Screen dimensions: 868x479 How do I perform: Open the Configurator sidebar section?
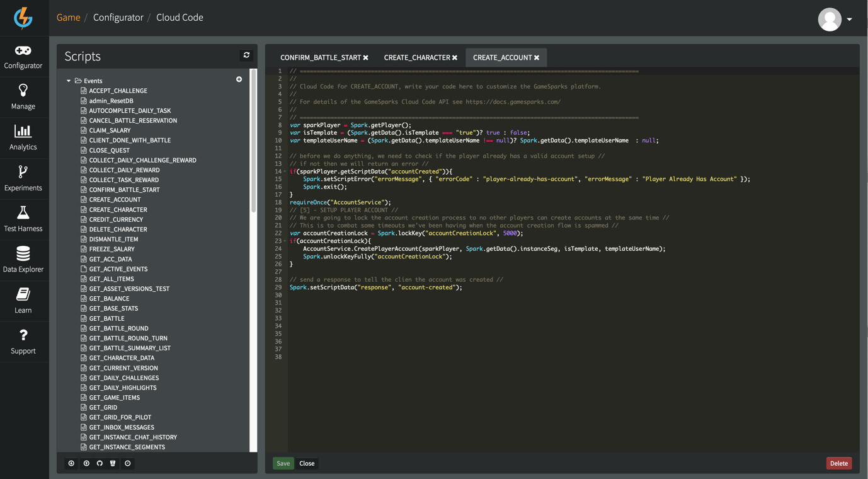23,57
